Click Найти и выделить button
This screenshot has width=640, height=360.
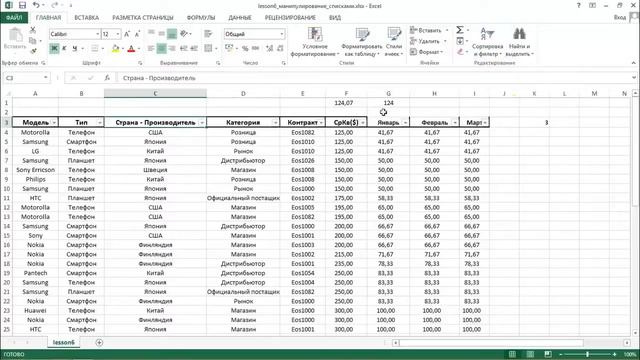pyautogui.click(x=519, y=42)
